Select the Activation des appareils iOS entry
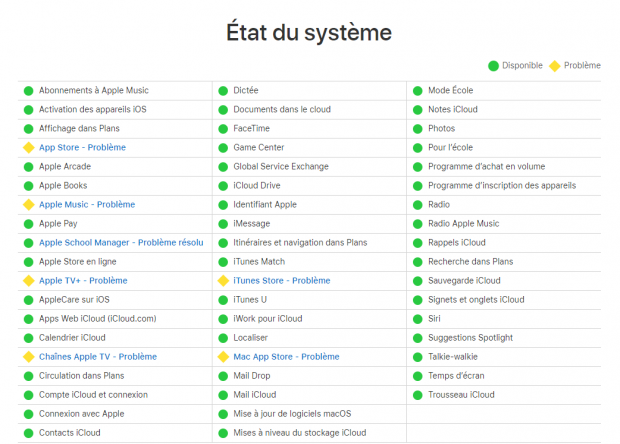Image resolution: width=620 pixels, height=444 pixels. click(93, 109)
